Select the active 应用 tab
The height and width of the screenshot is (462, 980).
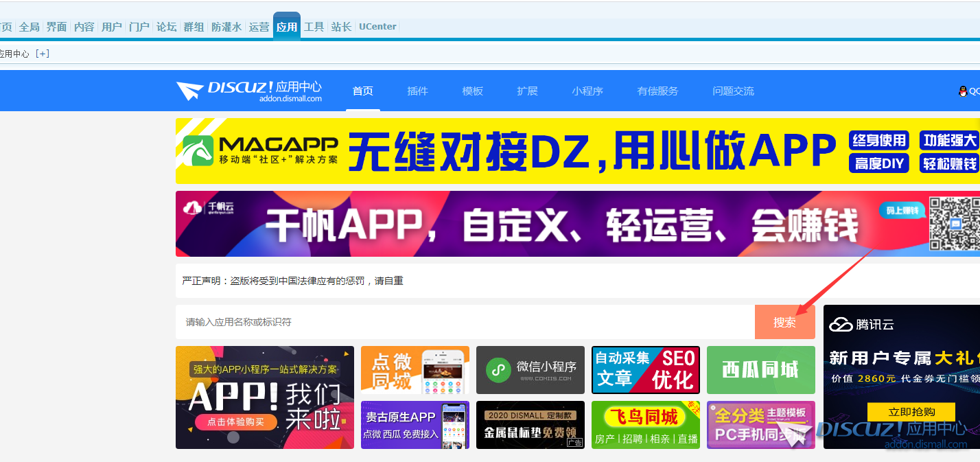tap(287, 27)
